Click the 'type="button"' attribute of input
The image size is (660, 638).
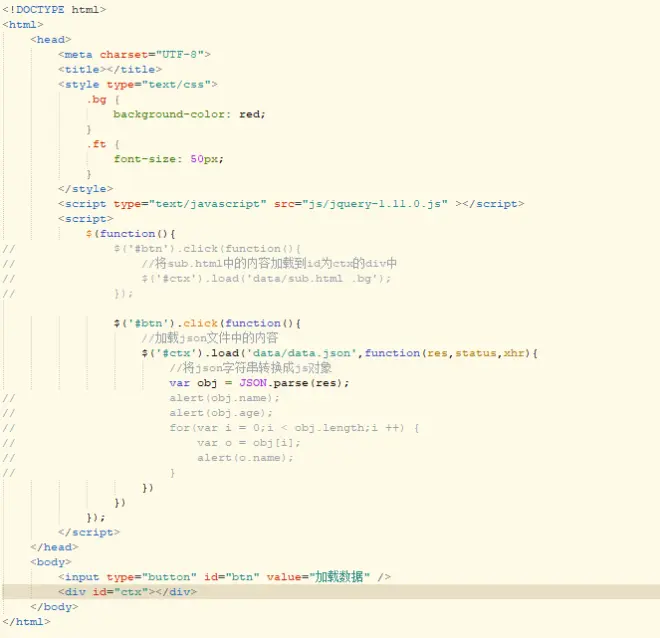coord(152,577)
